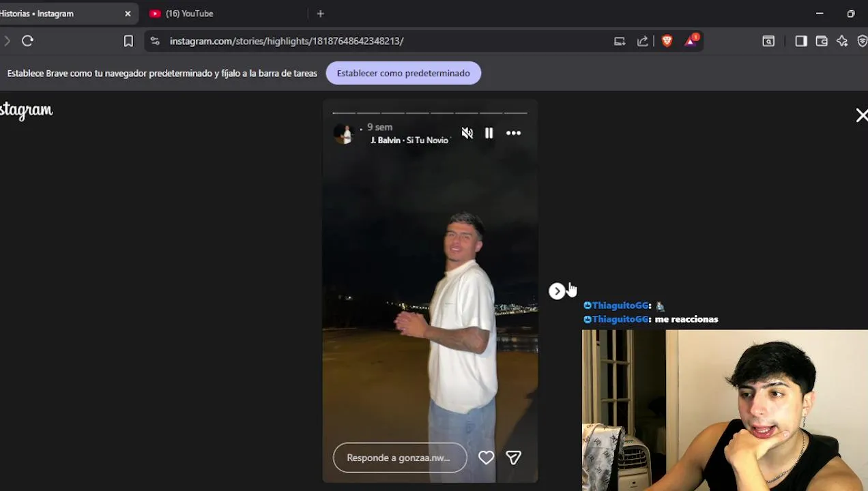Screen dimensions: 868x491
Task: Close the Instagram story viewer
Action: pyautogui.click(x=861, y=115)
